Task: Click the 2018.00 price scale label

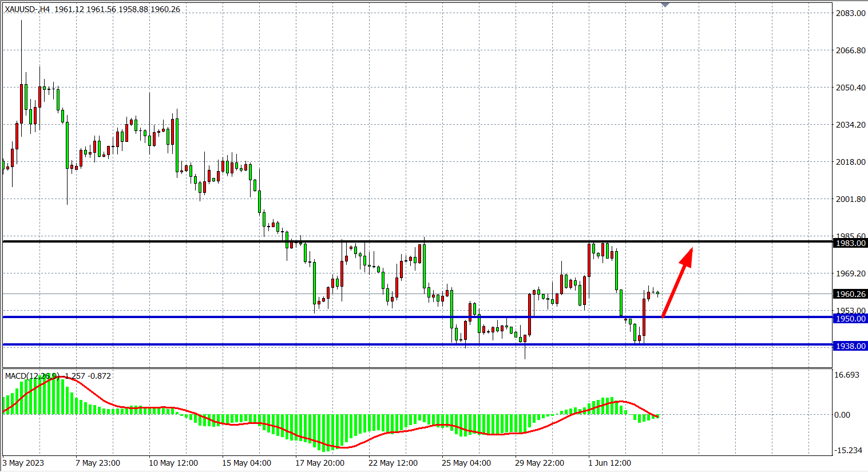Action: pos(850,162)
